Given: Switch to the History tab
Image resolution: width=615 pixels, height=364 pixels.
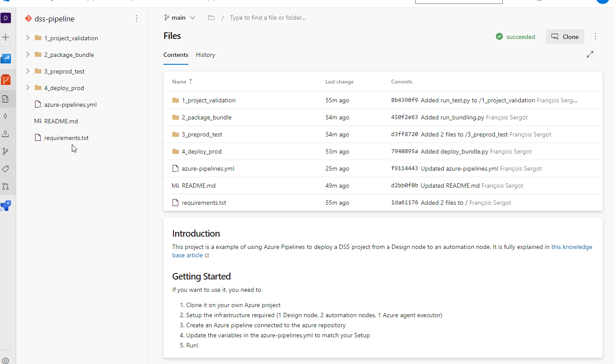Looking at the screenshot, I should [205, 55].
